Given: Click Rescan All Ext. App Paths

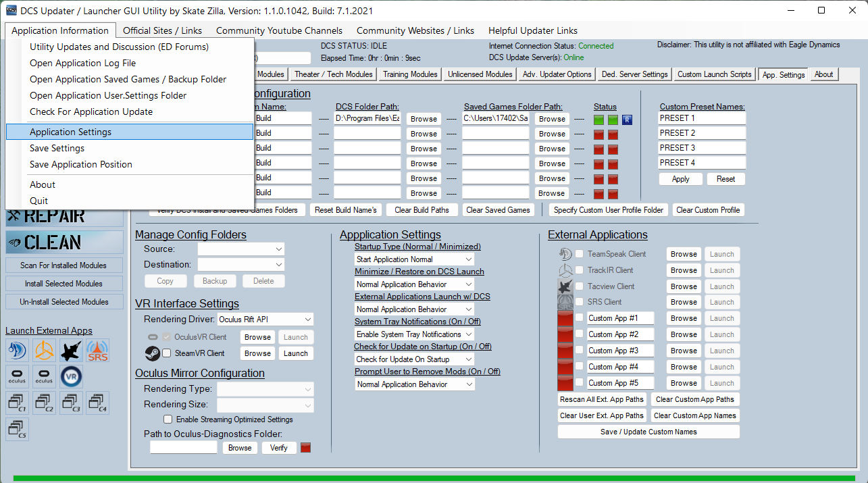Looking at the screenshot, I should coord(602,399).
